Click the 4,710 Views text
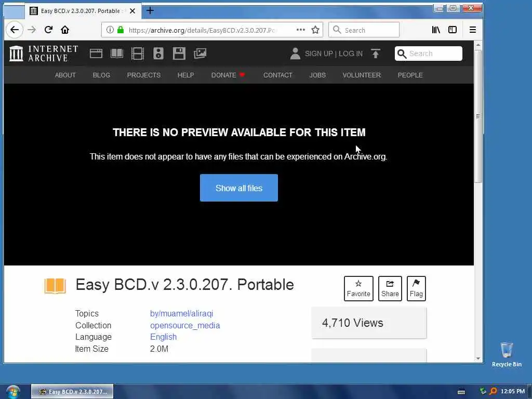The height and width of the screenshot is (399, 532). click(x=353, y=323)
